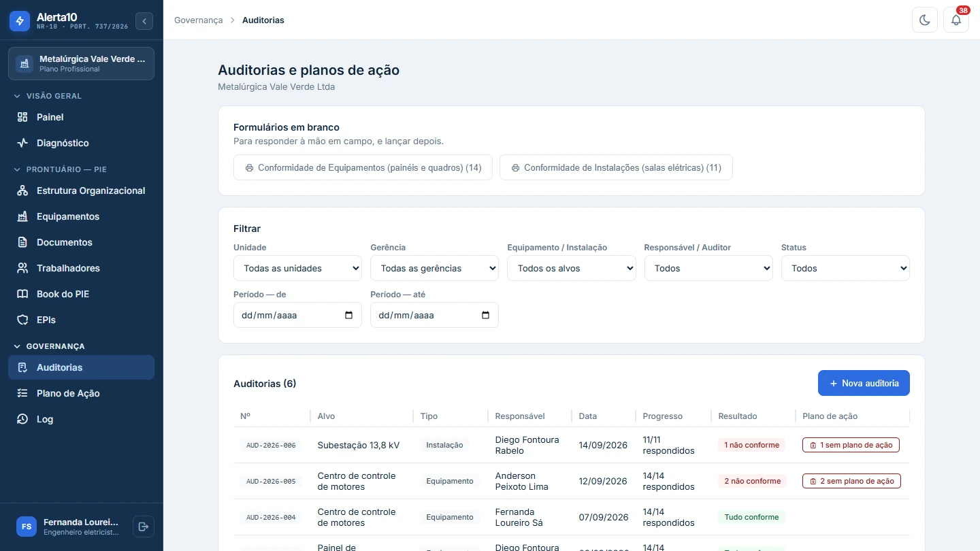This screenshot has width=980, height=551.
Task: Open Trabalhadores from the sidebar
Action: pyautogui.click(x=82, y=268)
